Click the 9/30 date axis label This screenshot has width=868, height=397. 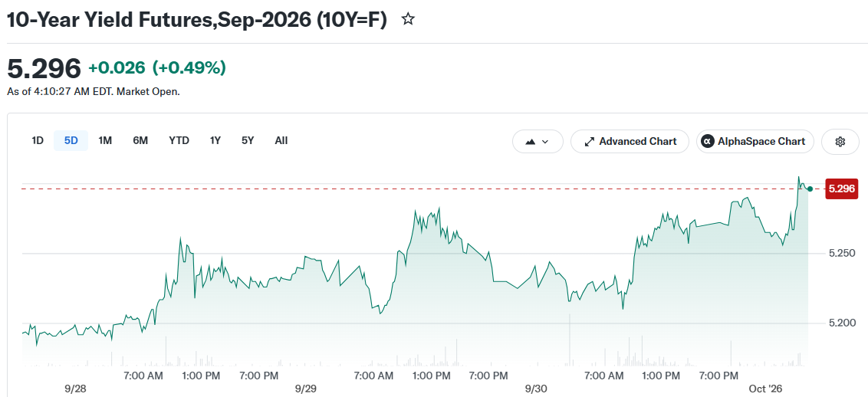[536, 389]
